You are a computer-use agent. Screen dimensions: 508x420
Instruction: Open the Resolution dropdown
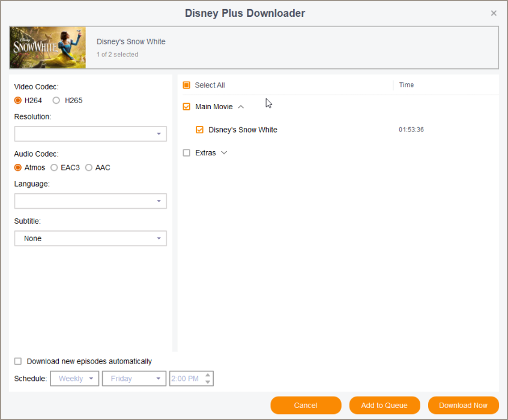pyautogui.click(x=91, y=134)
